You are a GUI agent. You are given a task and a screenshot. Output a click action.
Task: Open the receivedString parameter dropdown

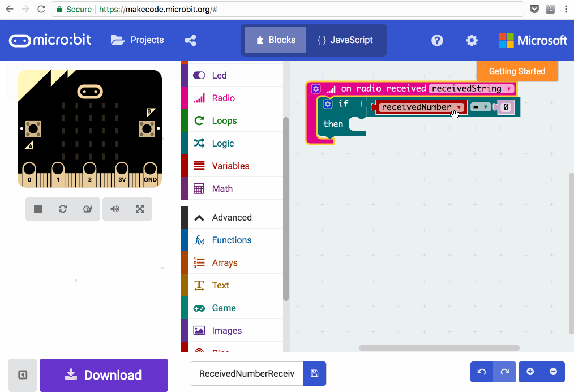click(472, 88)
